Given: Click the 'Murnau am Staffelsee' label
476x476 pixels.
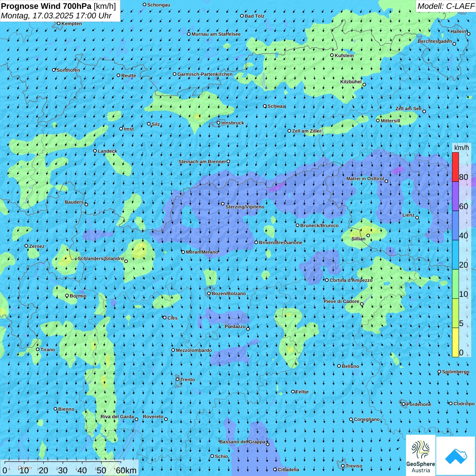Looking at the screenshot, I should (x=216, y=34).
